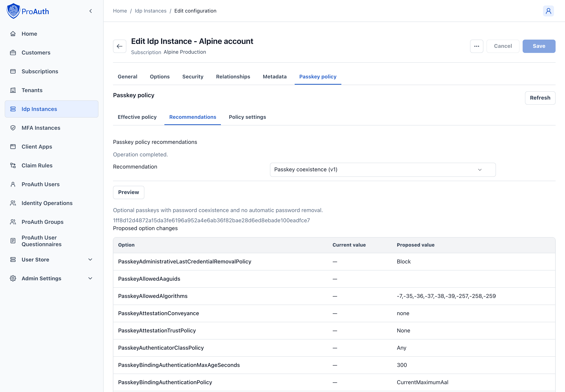The image size is (565, 392).
Task: Open the Effective policy sub-tab
Action: point(137,117)
